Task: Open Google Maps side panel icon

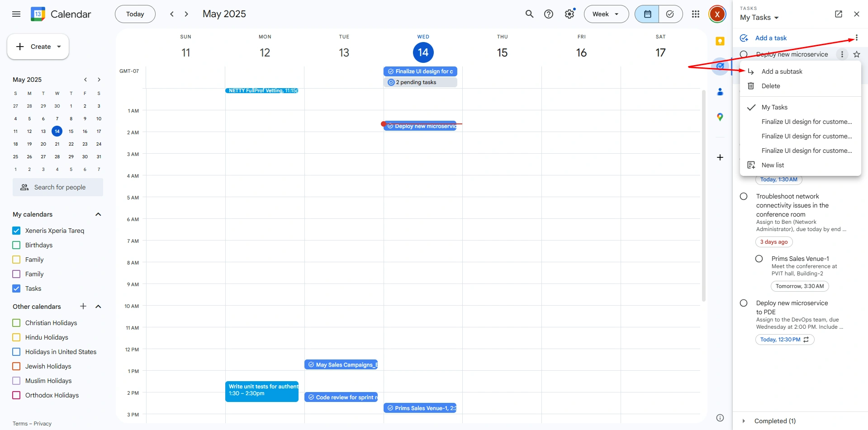Action: pyautogui.click(x=720, y=117)
